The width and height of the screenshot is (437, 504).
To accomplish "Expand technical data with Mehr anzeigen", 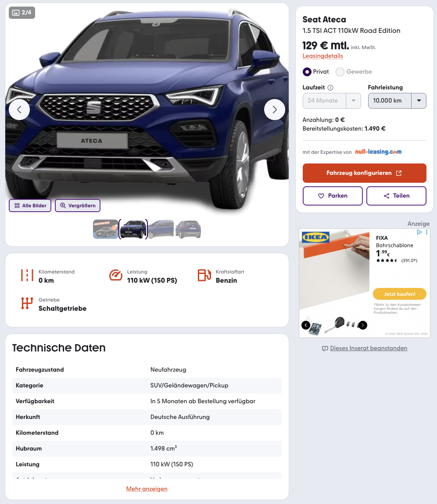I will [147, 489].
